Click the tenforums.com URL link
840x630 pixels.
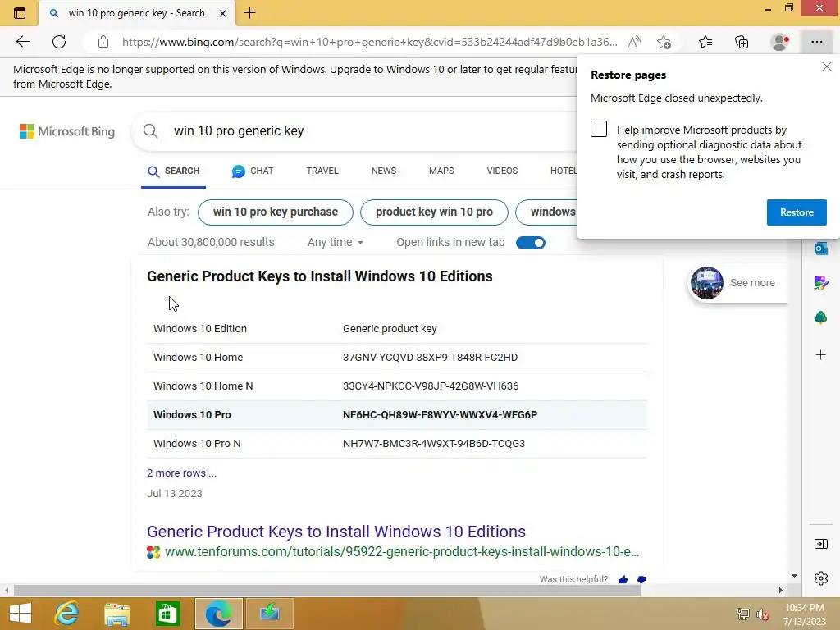(x=402, y=552)
